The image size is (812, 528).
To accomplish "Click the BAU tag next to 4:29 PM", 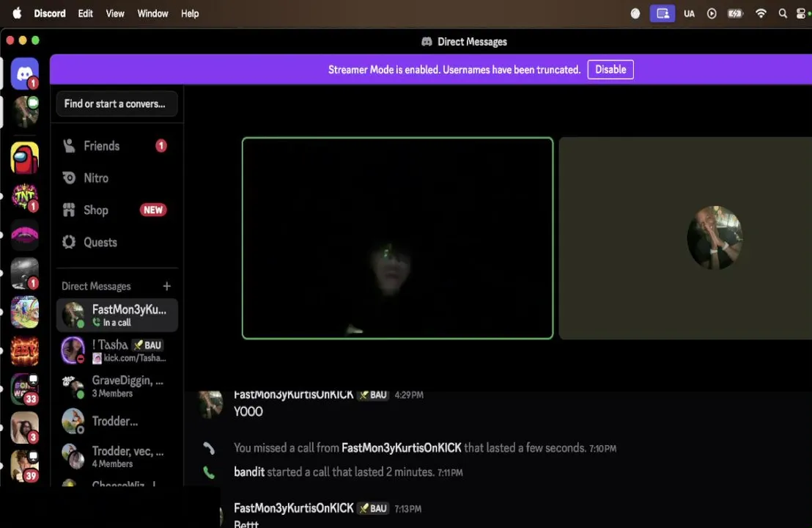I will 373,395.
